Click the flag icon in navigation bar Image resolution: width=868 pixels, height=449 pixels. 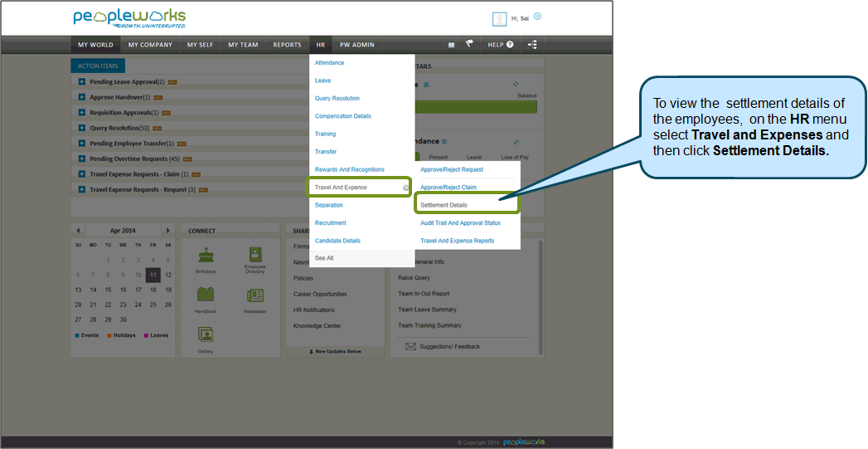coord(469,44)
